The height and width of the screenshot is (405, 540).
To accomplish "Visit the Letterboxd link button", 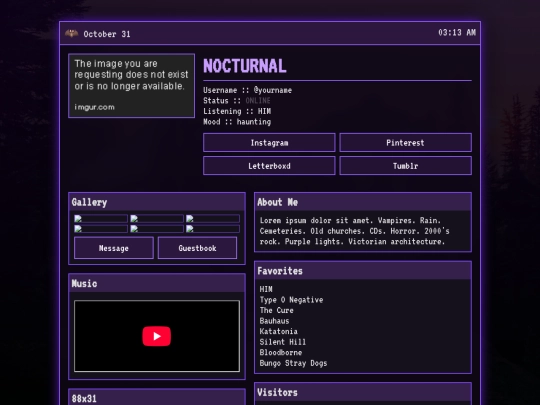I will click(x=269, y=166).
